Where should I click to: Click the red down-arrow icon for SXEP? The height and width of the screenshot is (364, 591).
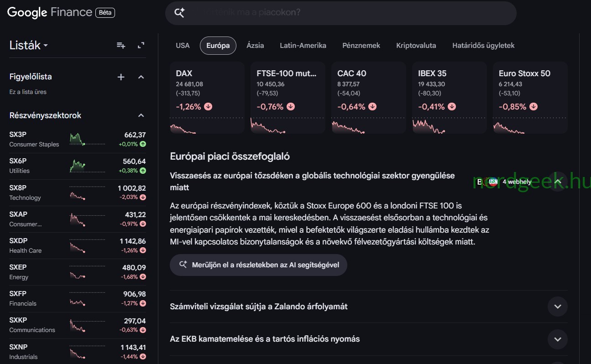click(143, 277)
